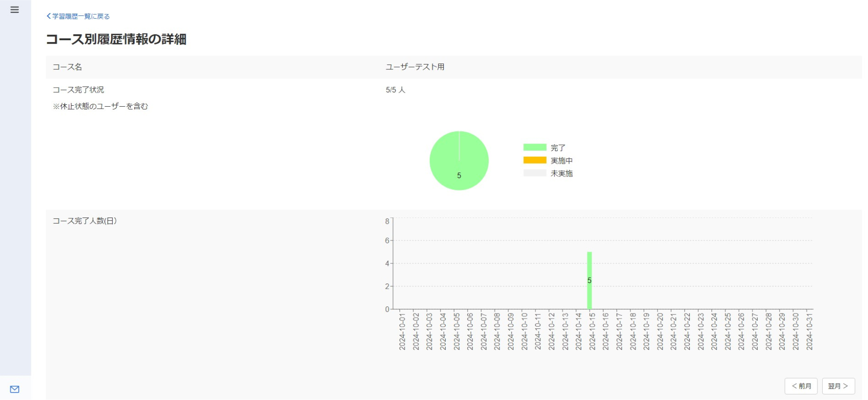The height and width of the screenshot is (400, 868).
Task: Click the 未実施 legend label text
Action: (x=562, y=174)
